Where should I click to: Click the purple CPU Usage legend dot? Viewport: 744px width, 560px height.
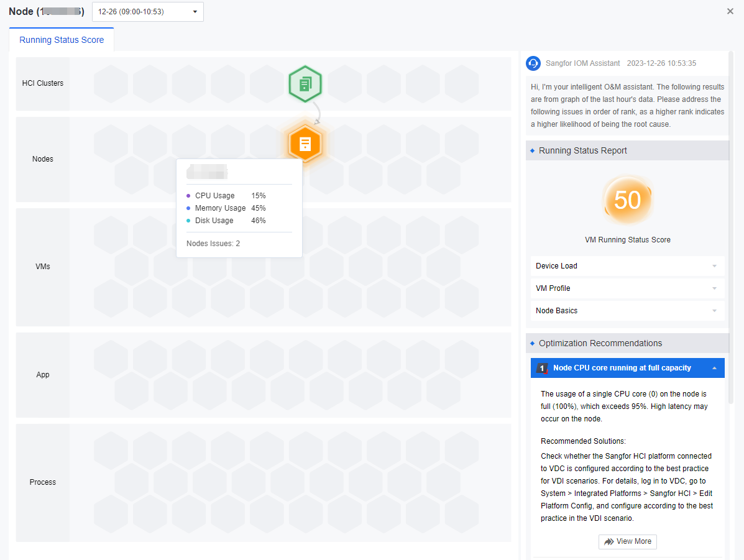click(x=188, y=196)
